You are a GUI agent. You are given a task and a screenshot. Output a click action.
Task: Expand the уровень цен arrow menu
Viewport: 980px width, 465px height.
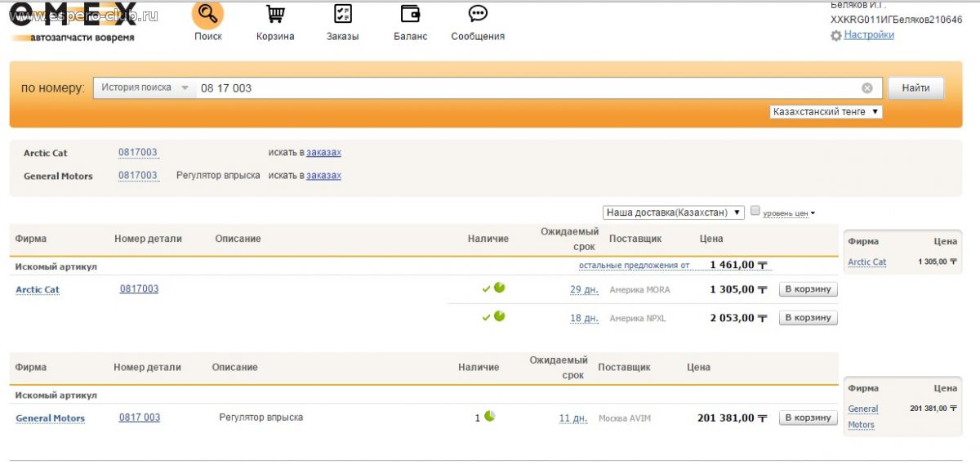[813, 214]
